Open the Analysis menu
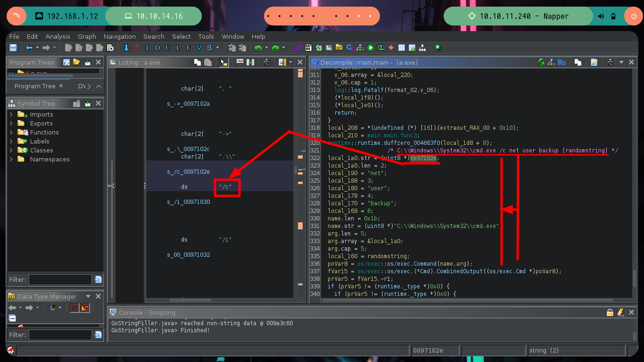This screenshot has width=644, height=362. click(x=58, y=36)
